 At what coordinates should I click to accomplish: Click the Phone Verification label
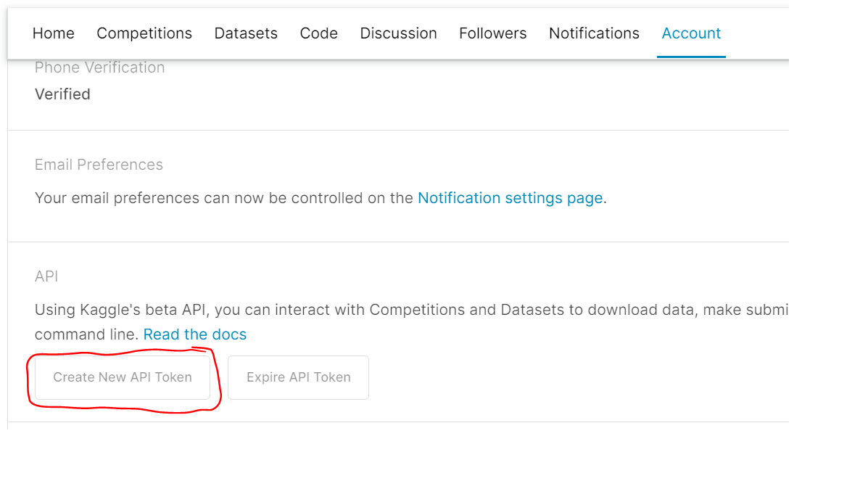[99, 67]
